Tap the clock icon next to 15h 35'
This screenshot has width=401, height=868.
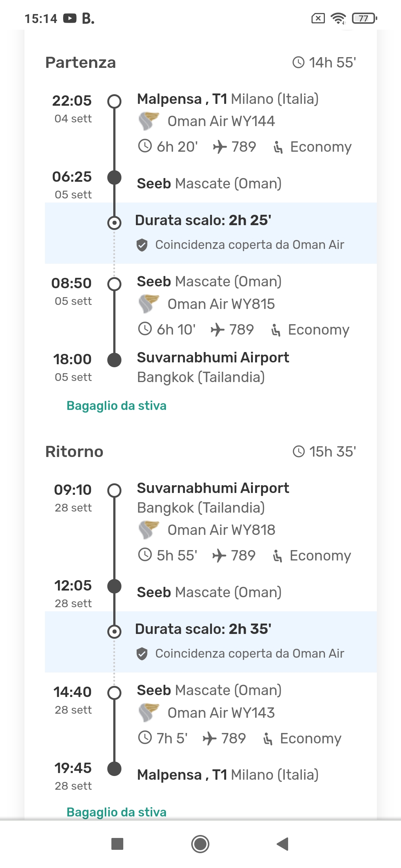coord(299,451)
